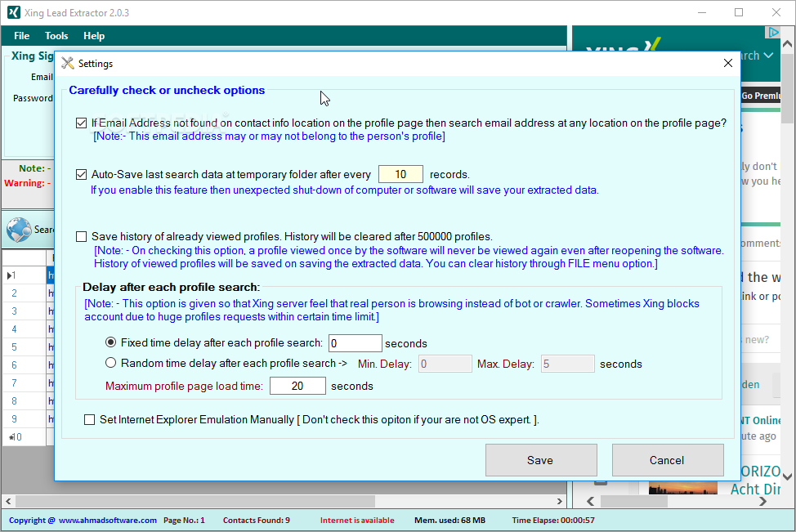796x532 pixels.
Task: Cancel the Settings dialog
Action: click(668, 460)
